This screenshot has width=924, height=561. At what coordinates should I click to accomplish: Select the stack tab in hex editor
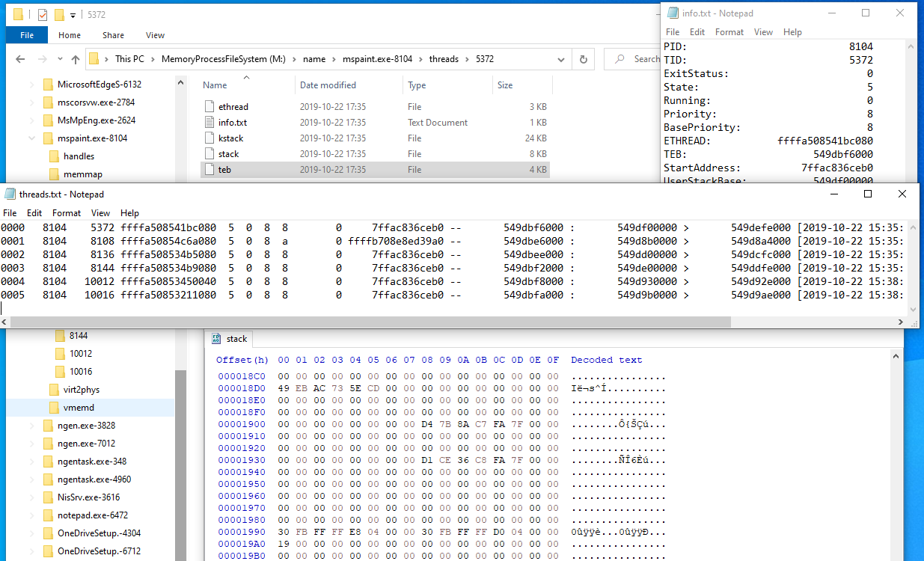pos(230,339)
